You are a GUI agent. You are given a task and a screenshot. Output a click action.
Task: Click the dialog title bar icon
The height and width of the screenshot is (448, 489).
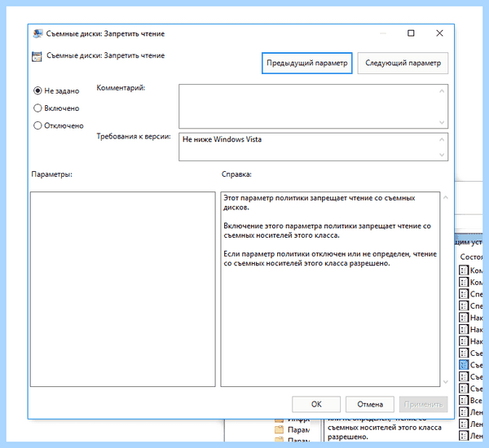pos(37,33)
